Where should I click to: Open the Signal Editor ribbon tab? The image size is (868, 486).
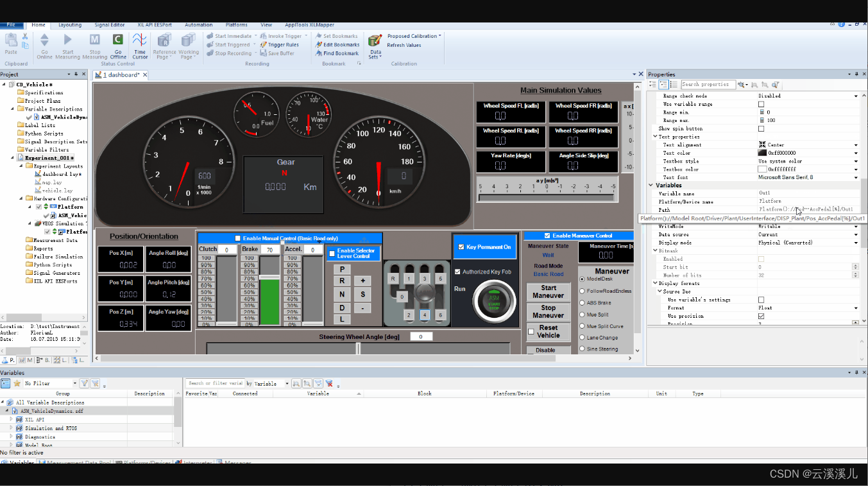pyautogui.click(x=109, y=25)
